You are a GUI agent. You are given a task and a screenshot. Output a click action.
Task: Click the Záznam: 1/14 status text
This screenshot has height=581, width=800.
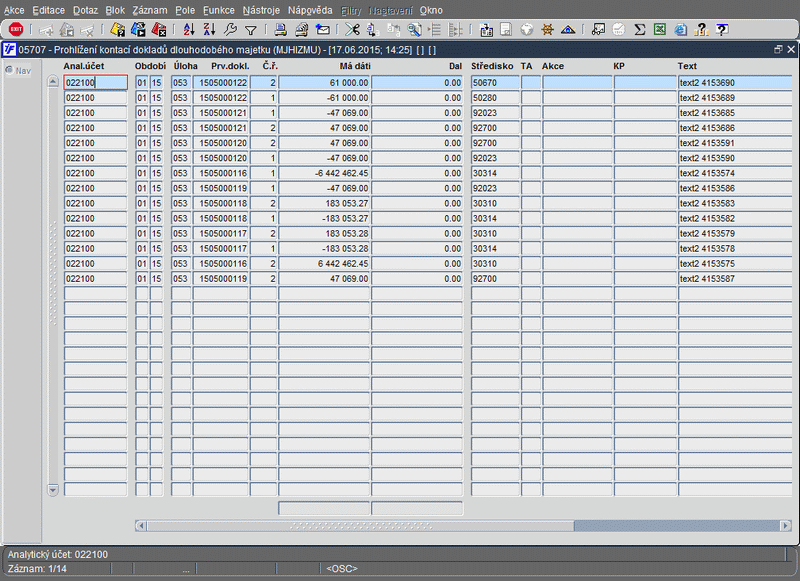coord(37,568)
